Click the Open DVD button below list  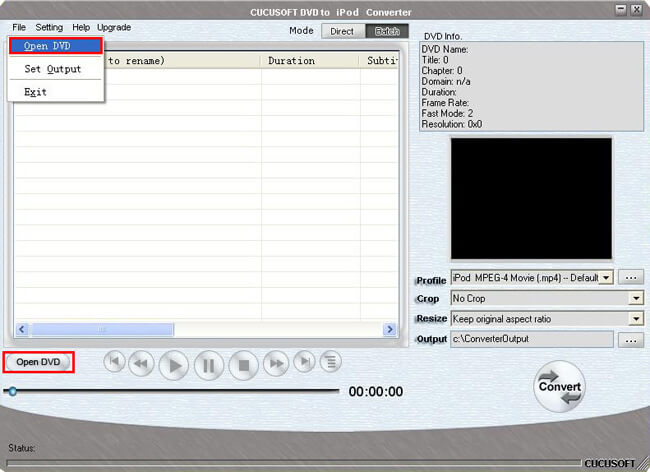click(x=38, y=362)
